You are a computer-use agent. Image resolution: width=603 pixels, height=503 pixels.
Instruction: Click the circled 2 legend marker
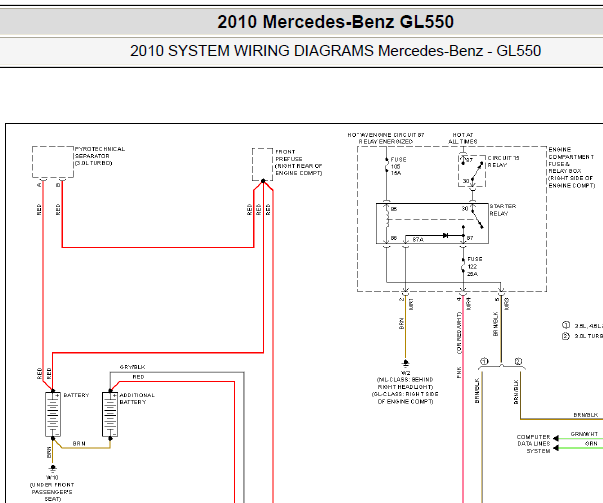click(566, 336)
